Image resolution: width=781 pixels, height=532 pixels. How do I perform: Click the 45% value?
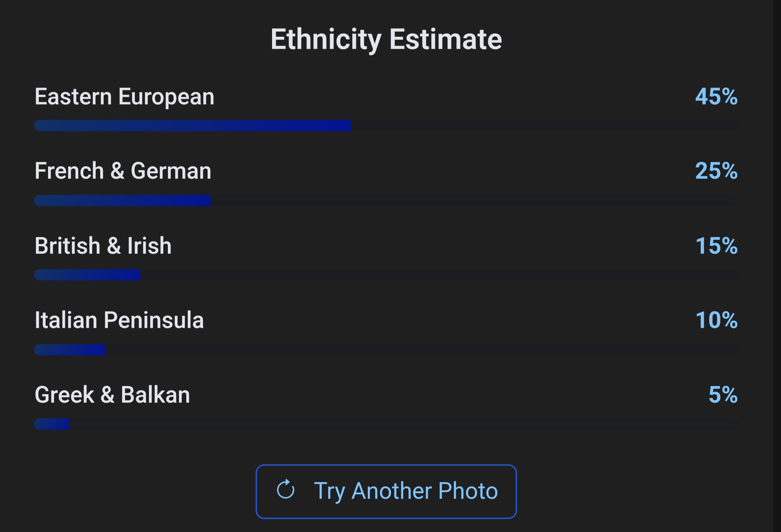[717, 97]
